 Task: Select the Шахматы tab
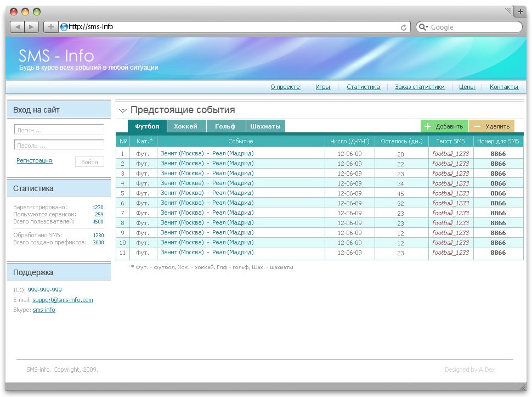tap(265, 126)
